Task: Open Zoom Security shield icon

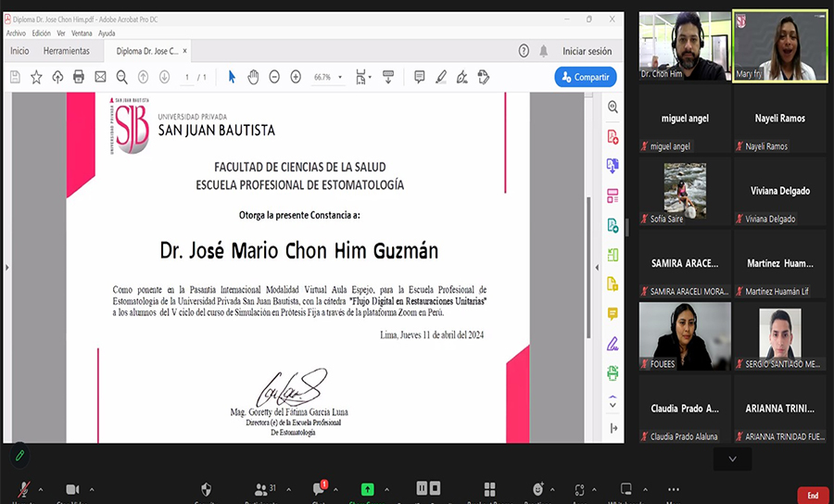Action: (206, 489)
